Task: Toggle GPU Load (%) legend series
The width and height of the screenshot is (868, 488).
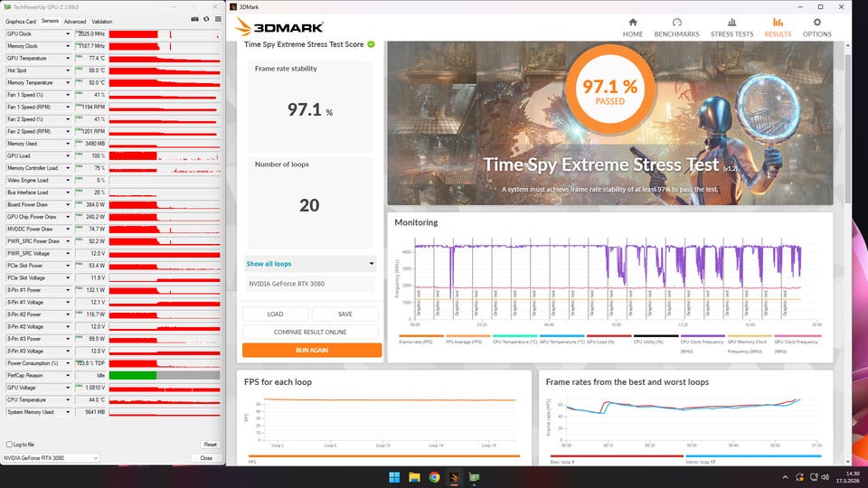Action: [609, 339]
